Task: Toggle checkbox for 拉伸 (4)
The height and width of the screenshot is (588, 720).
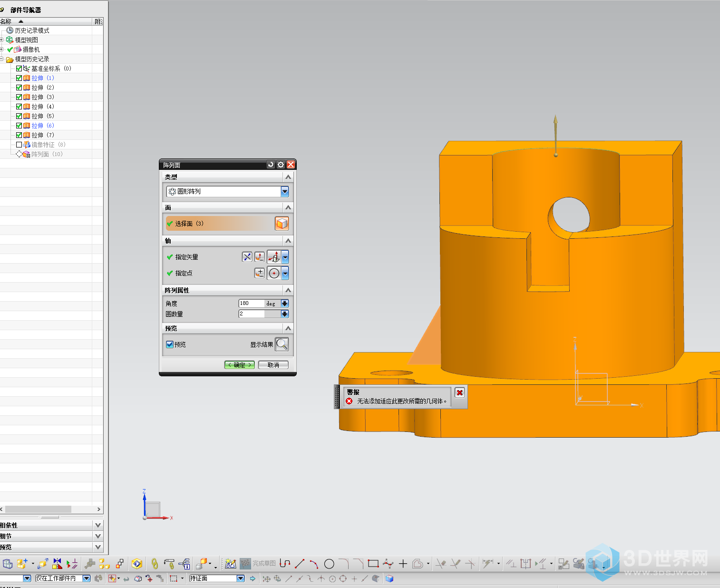Action: (19, 107)
